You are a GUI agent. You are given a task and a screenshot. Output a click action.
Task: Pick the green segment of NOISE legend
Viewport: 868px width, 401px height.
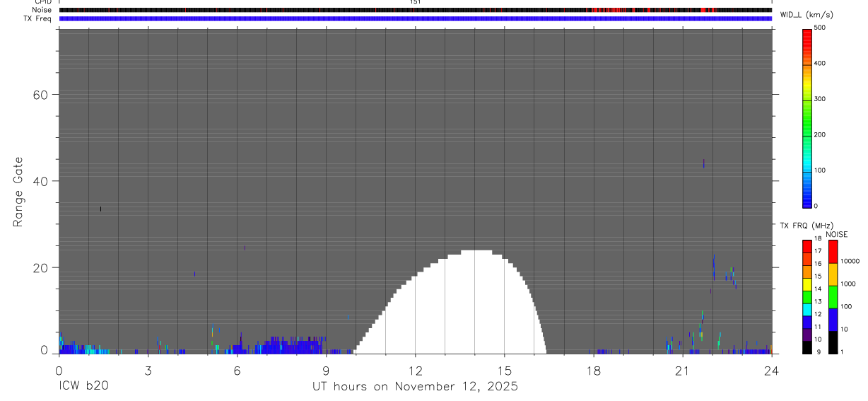click(x=833, y=297)
